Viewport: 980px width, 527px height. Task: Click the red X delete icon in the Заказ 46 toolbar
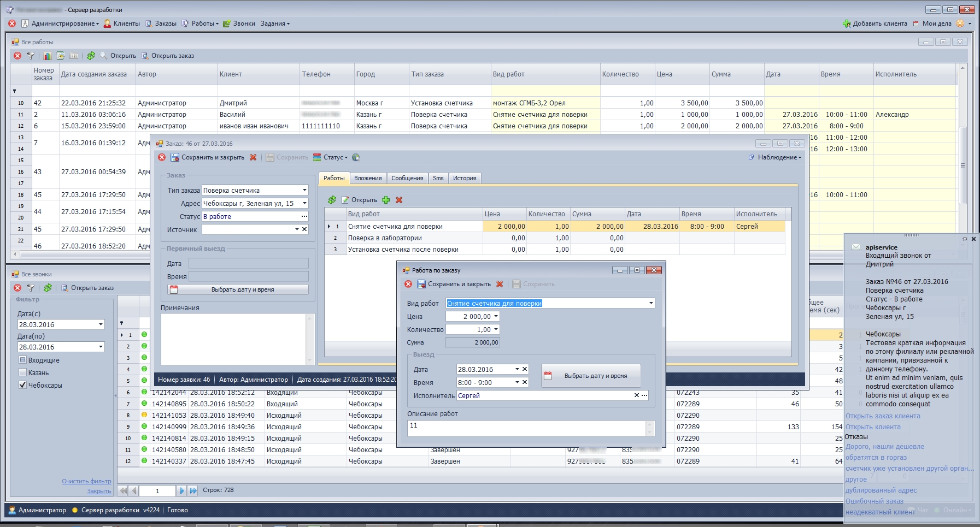pyautogui.click(x=253, y=157)
